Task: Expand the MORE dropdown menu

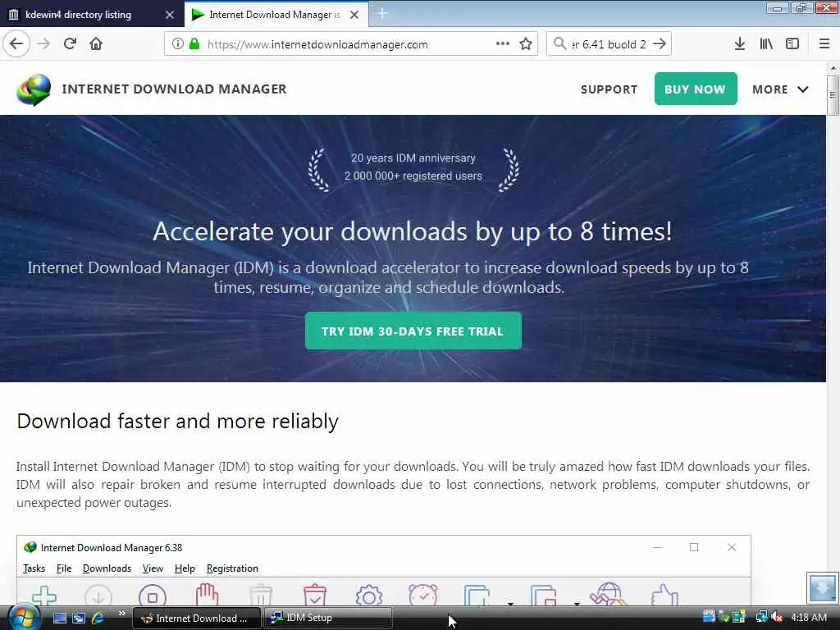Action: point(780,89)
